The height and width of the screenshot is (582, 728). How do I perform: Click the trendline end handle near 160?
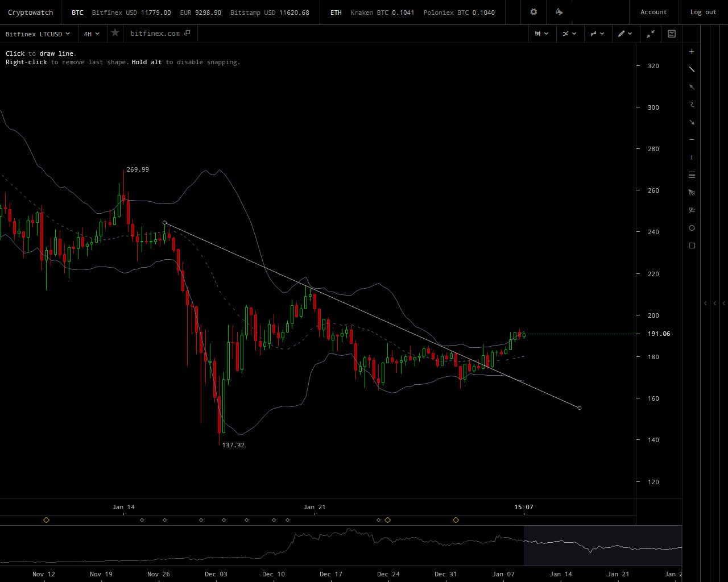click(580, 408)
